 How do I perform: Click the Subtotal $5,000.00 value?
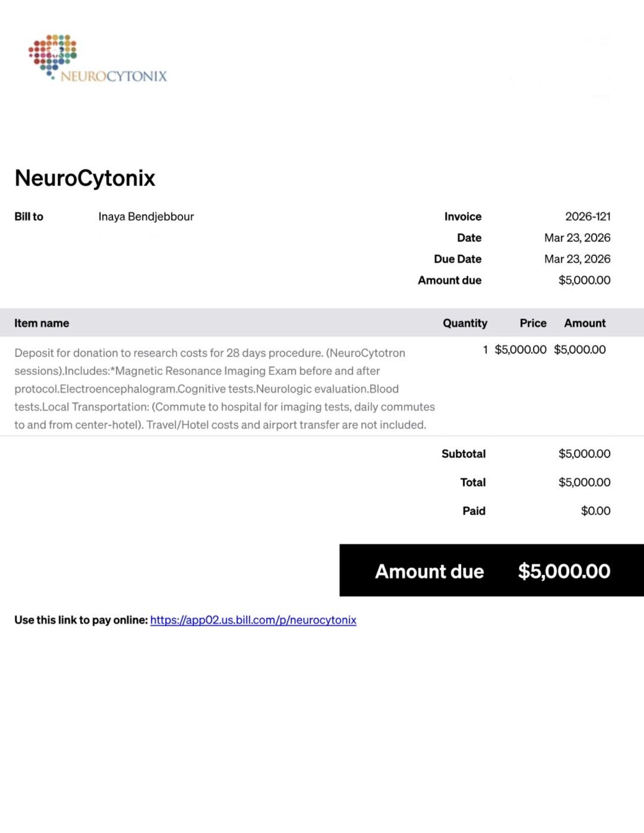pyautogui.click(x=585, y=453)
